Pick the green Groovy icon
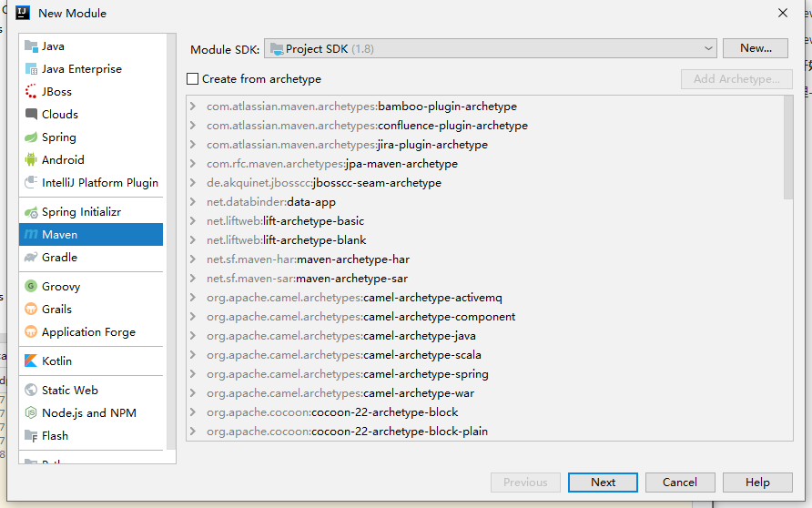812x508 pixels. point(31,287)
